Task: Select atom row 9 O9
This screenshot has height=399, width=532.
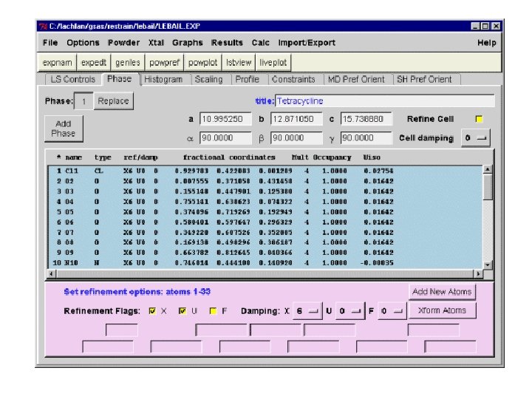Action: coord(265,253)
